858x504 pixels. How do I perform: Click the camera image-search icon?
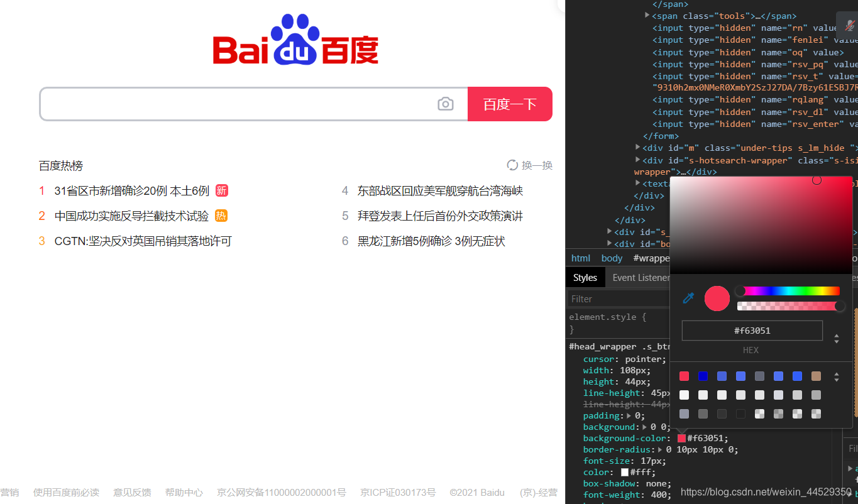[x=446, y=104]
